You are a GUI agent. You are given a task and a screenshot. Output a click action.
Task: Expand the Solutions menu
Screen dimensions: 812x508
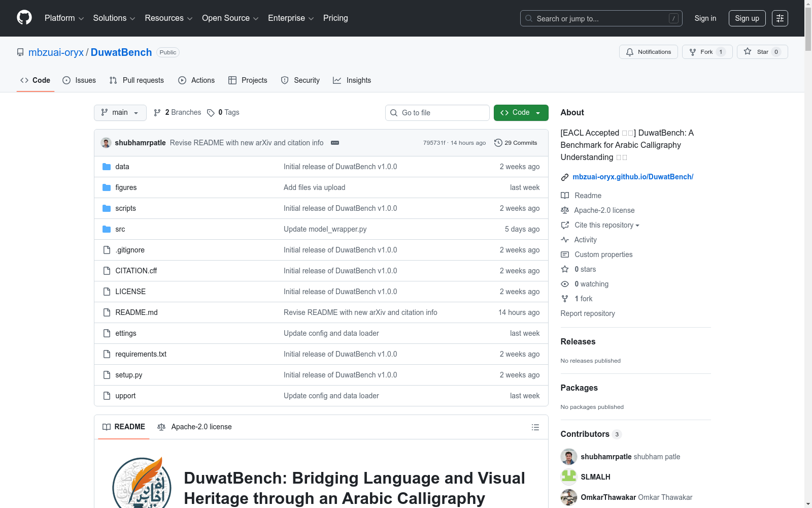(x=114, y=18)
